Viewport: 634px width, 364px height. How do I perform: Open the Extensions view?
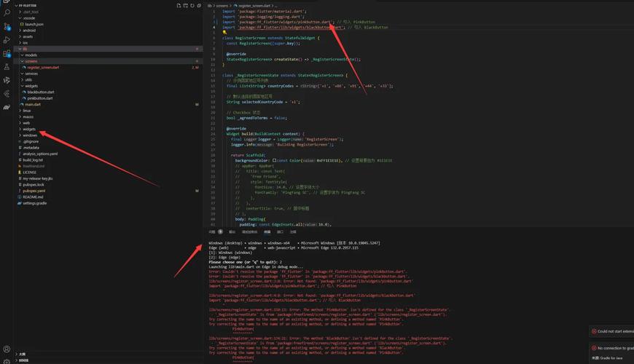(x=7, y=53)
